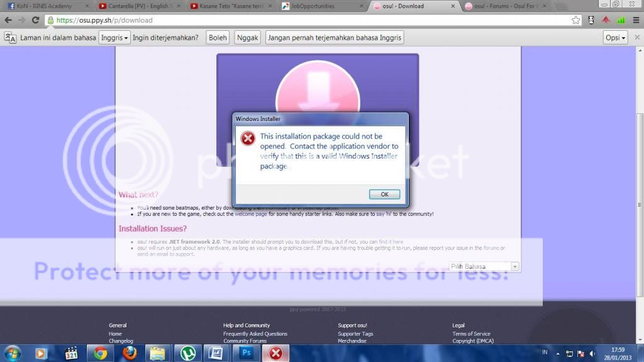Switch to the osu! - Forums tab

coord(505,6)
